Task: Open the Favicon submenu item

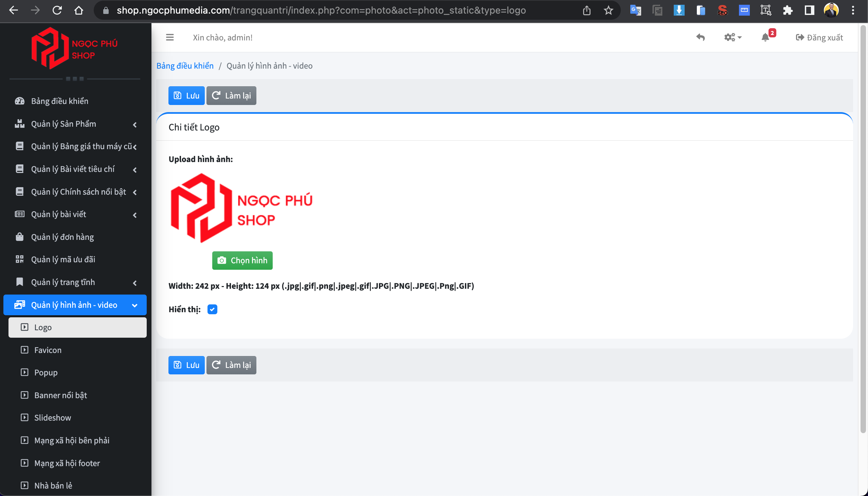Action: tap(48, 350)
